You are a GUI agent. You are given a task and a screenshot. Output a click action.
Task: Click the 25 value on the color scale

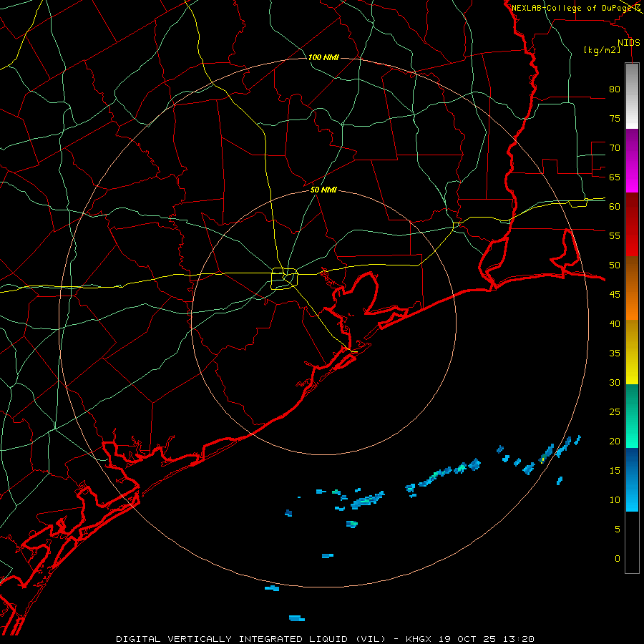point(615,412)
